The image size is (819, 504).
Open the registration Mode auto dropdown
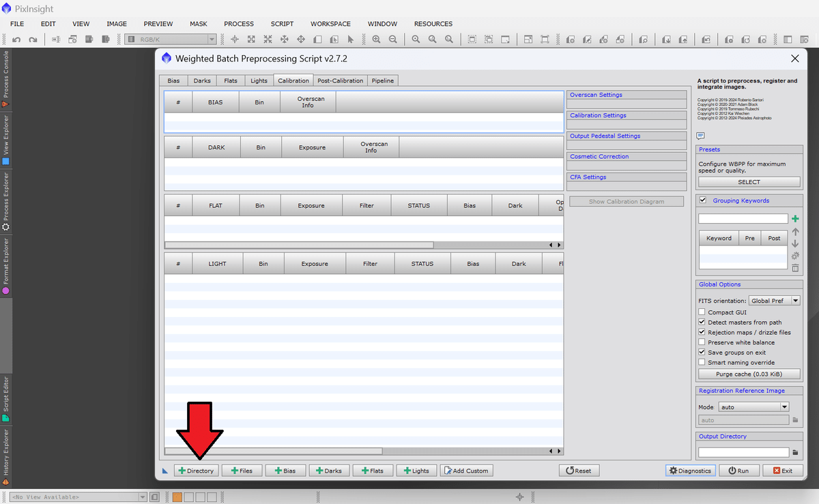pos(753,406)
